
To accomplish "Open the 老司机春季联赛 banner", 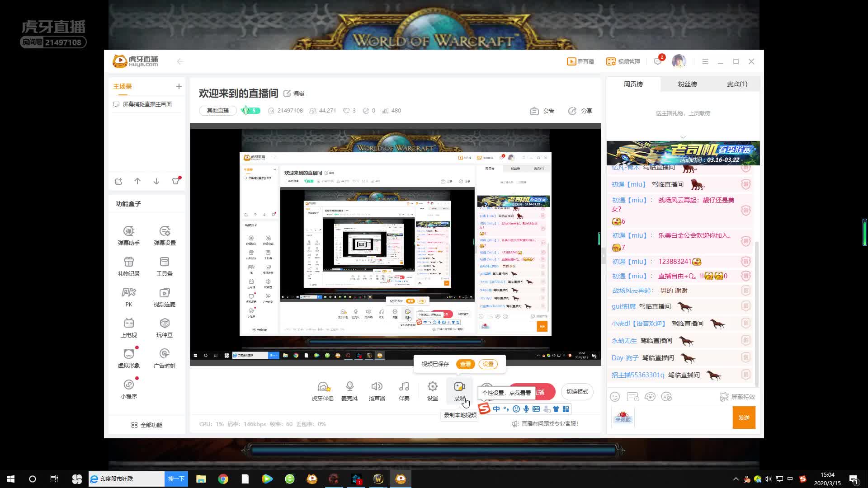I will [x=683, y=153].
